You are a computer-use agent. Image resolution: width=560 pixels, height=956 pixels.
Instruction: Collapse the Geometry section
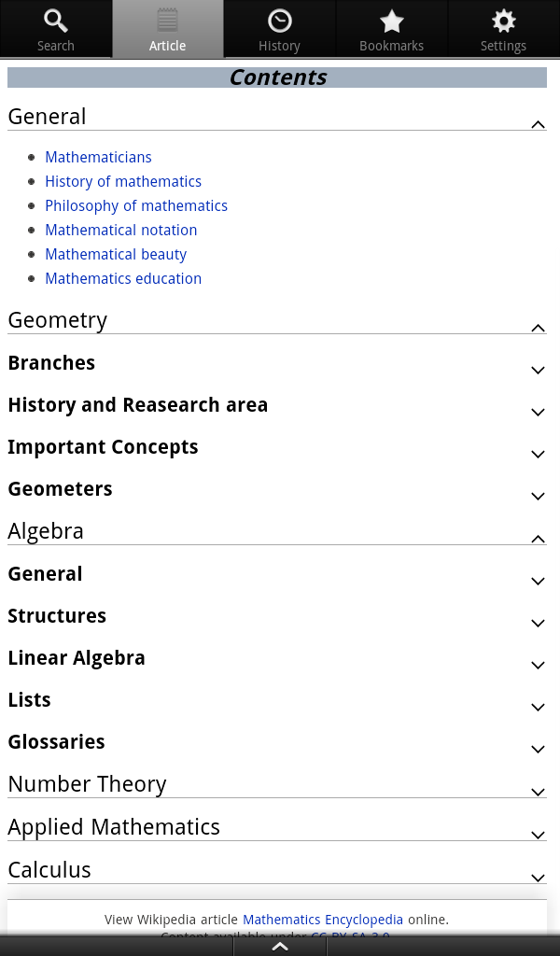537,328
